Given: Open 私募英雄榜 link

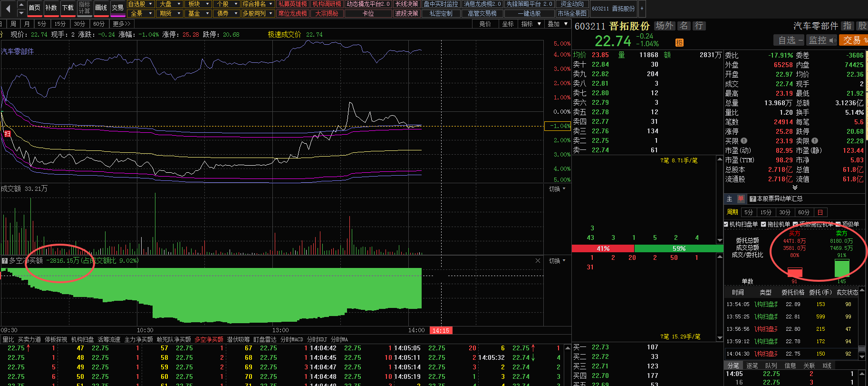Looking at the screenshot, I should [x=292, y=4].
